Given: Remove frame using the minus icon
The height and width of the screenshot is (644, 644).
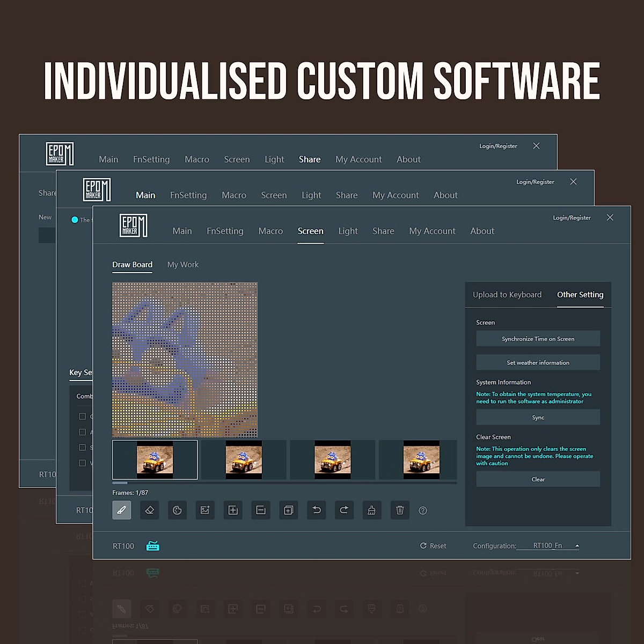Looking at the screenshot, I should [x=261, y=510].
